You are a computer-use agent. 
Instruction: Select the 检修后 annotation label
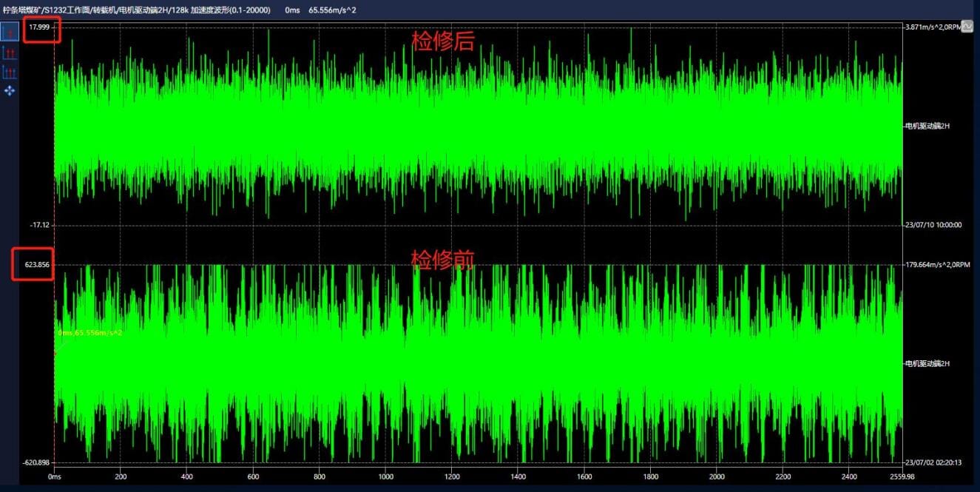[442, 41]
